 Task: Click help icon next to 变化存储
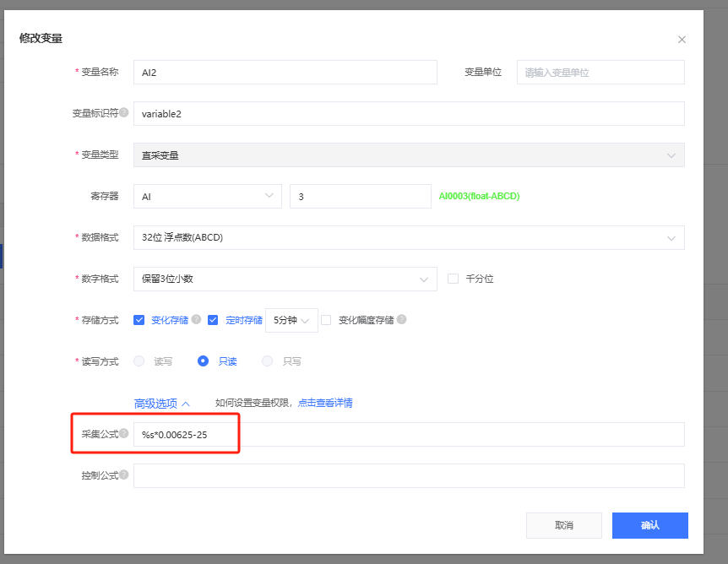(196, 320)
